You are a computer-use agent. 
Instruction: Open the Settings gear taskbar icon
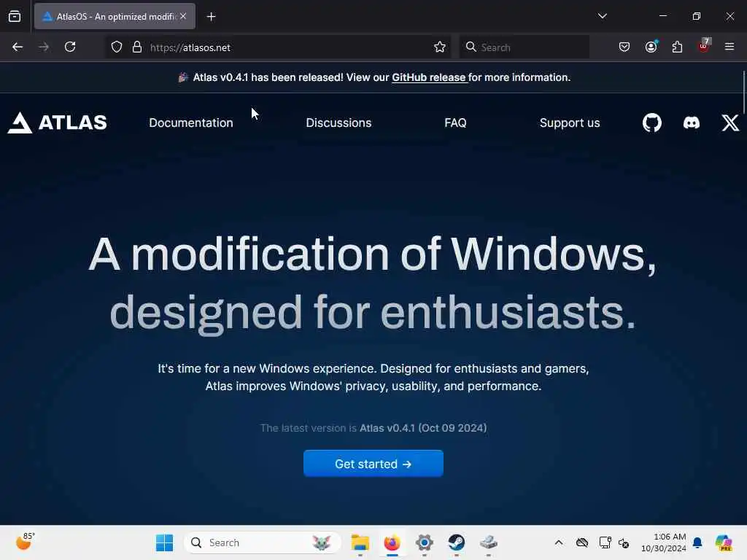coord(424,542)
